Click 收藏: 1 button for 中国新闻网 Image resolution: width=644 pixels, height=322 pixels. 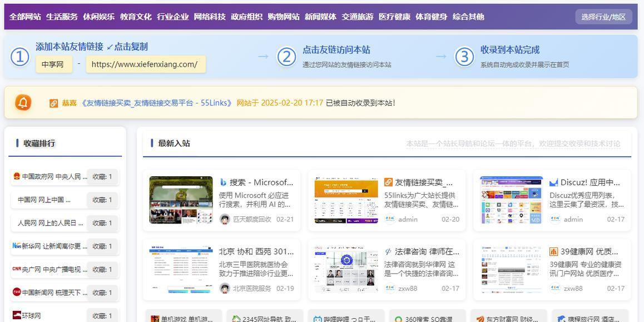tap(102, 293)
